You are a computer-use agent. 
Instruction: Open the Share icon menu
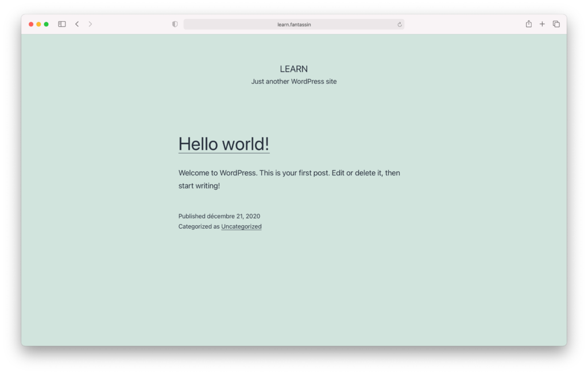(528, 24)
